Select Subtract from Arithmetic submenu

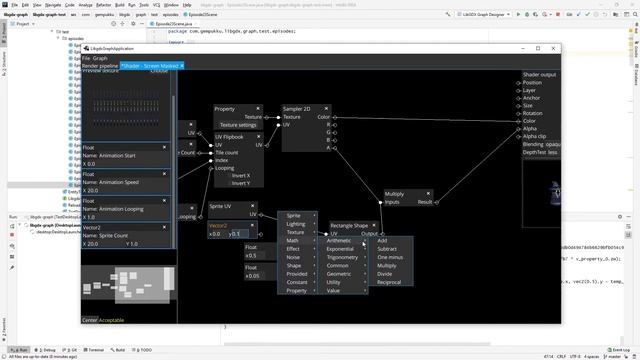[391, 249]
